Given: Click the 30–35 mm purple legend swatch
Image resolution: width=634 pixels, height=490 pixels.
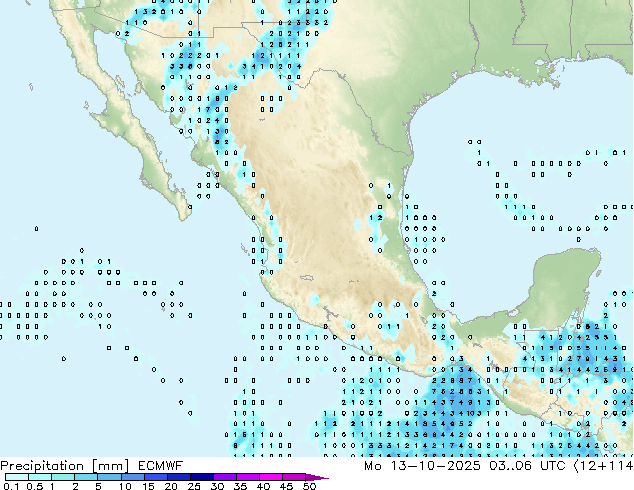Looking at the screenshot, I should (x=225, y=477).
